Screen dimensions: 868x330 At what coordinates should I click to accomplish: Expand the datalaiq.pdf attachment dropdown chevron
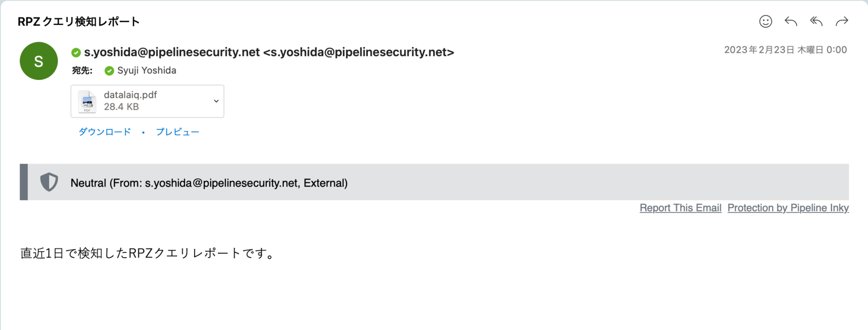[x=216, y=101]
